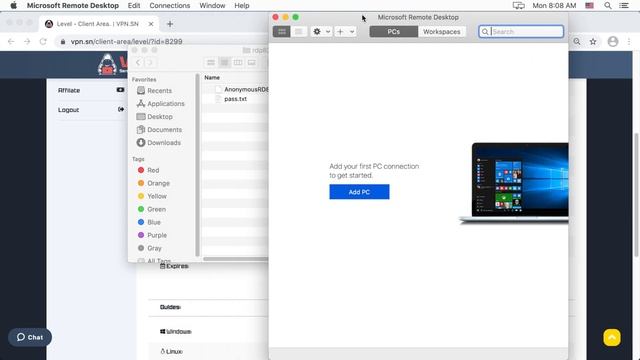Open the Connections menu
Image resolution: width=640 pixels, height=360 pixels.
170,5
